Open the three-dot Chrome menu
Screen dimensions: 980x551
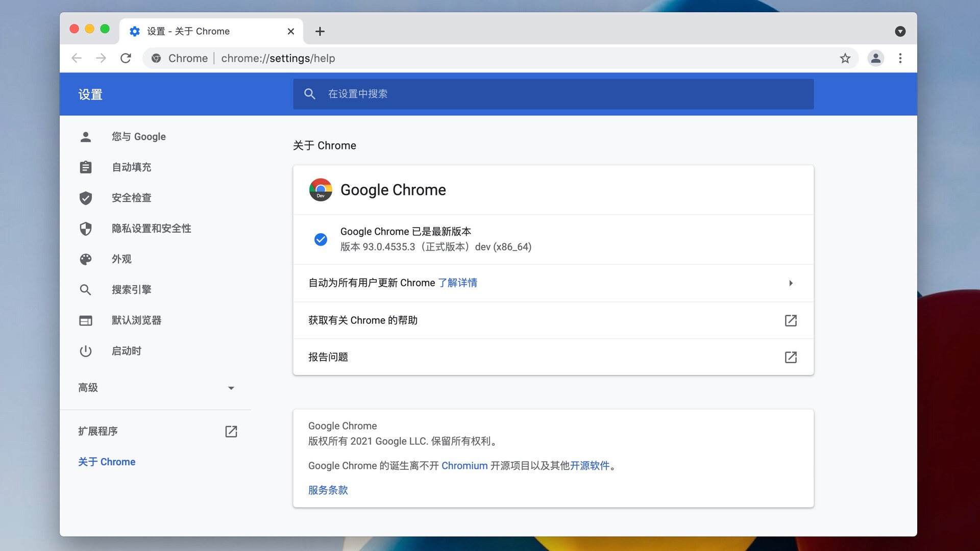900,58
